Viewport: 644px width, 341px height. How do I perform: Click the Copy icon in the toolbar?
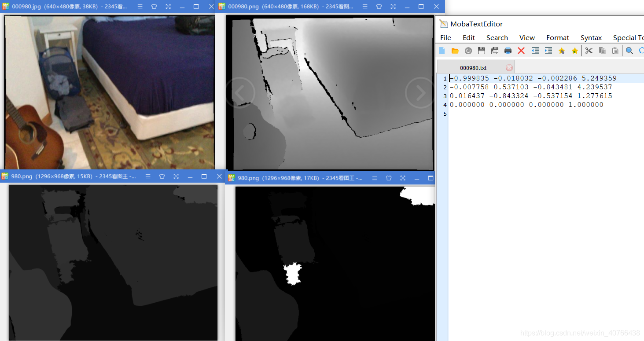(602, 51)
